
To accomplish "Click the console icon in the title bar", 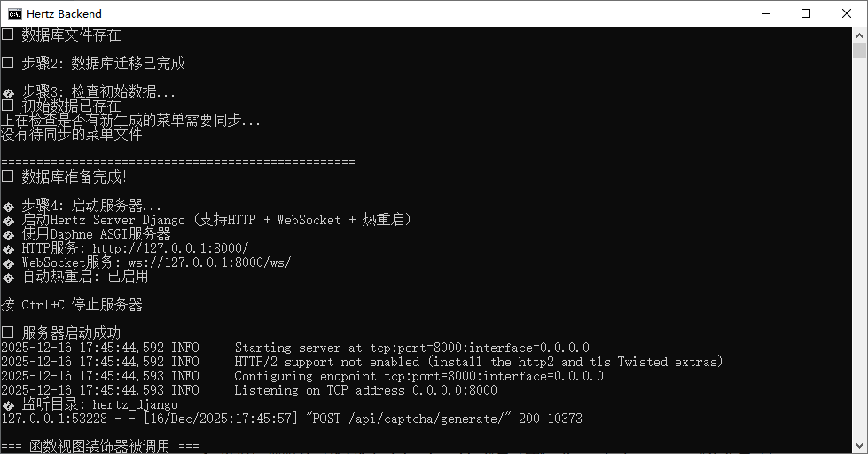I will tap(15, 13).
